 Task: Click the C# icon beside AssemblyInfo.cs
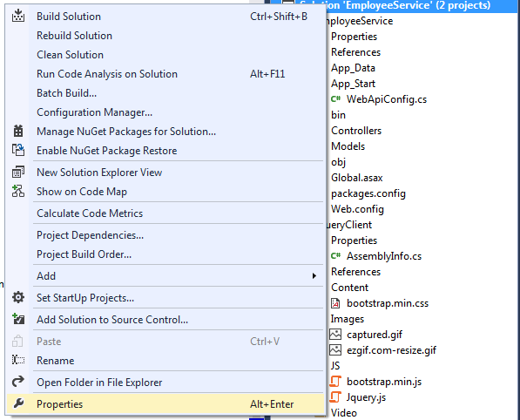pos(335,255)
